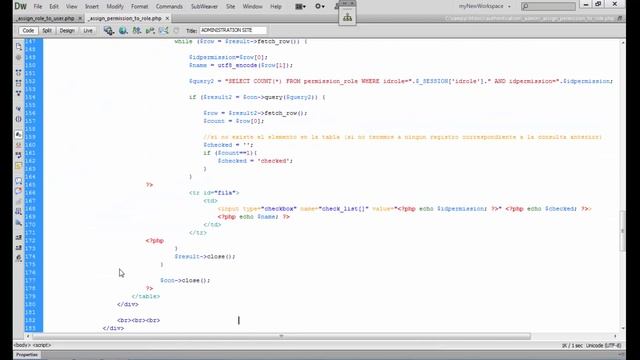Image resolution: width=640 pixels, height=360 pixels.
Task: Close the _assign_permission_to_role.php tab
Action: (x=167, y=18)
